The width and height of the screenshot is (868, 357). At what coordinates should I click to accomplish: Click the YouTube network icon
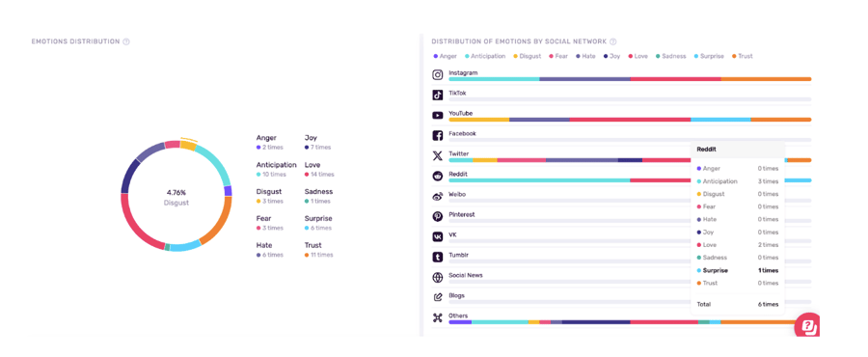(437, 115)
